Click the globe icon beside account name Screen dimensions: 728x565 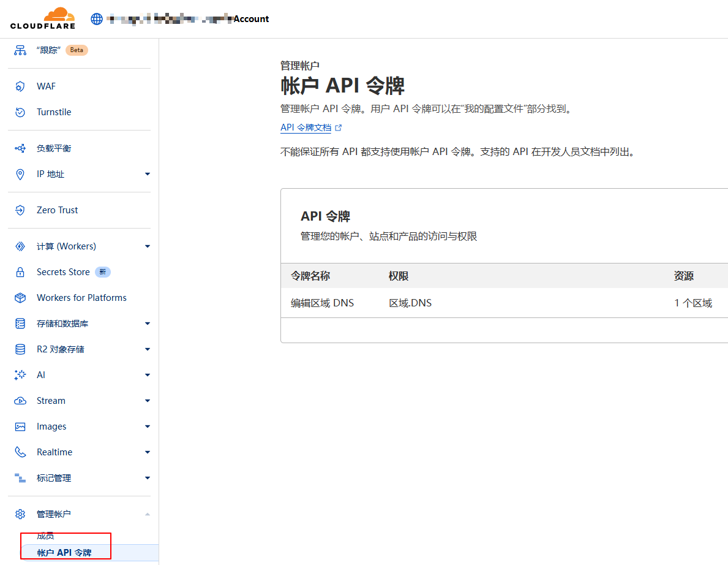tap(97, 19)
